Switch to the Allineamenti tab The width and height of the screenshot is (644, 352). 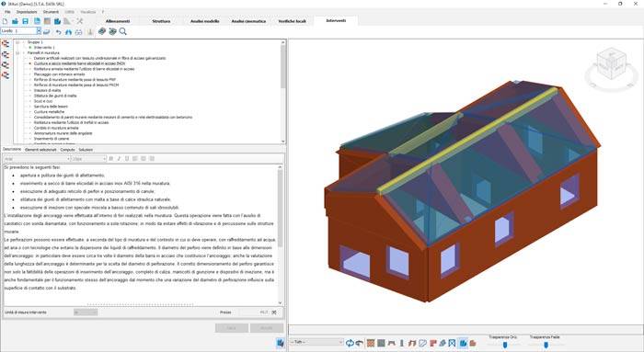click(118, 21)
